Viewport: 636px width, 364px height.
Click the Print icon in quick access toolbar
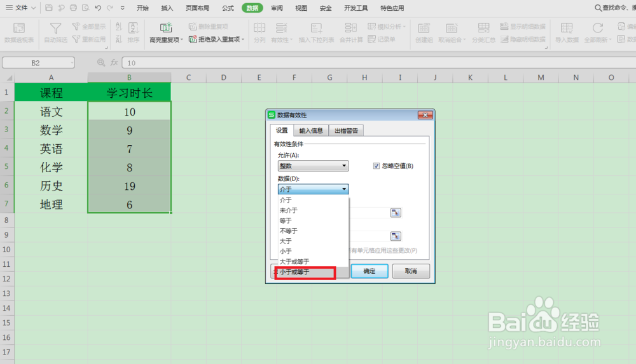pyautogui.click(x=73, y=8)
